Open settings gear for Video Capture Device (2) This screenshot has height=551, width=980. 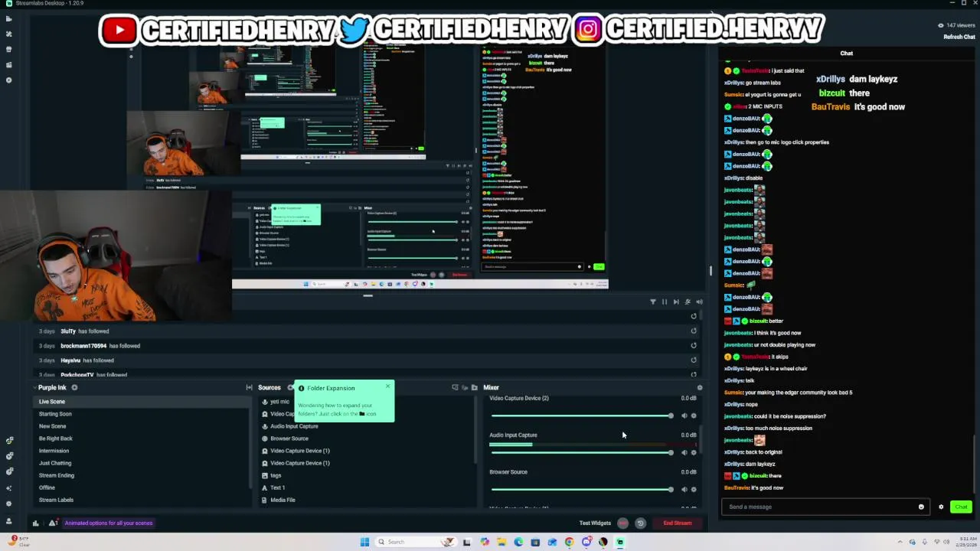pos(694,416)
